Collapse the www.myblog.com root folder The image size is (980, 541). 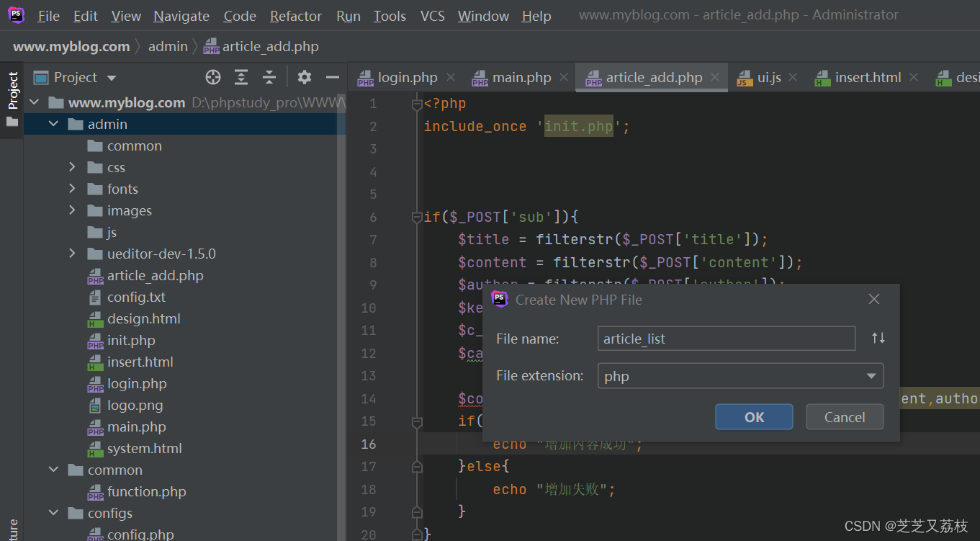point(34,102)
